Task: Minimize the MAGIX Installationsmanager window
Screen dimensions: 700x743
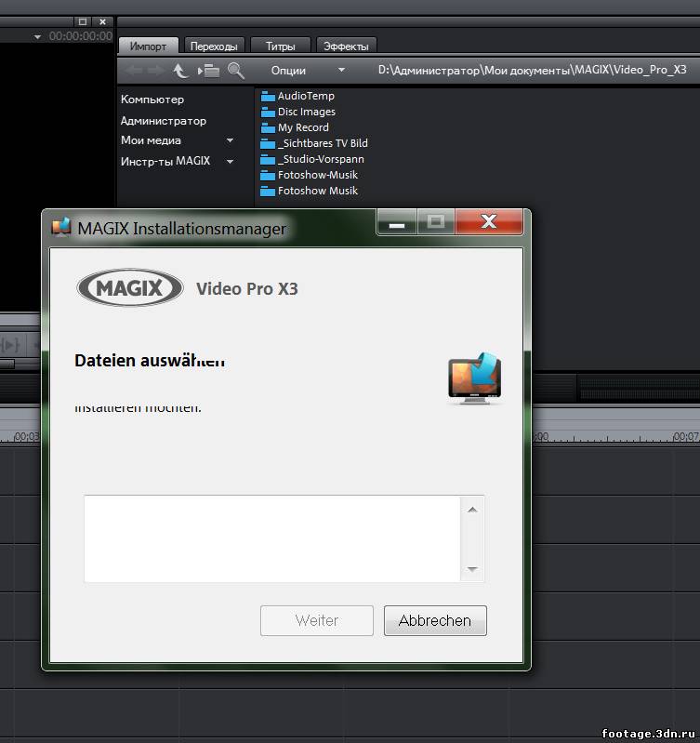Action: click(397, 222)
